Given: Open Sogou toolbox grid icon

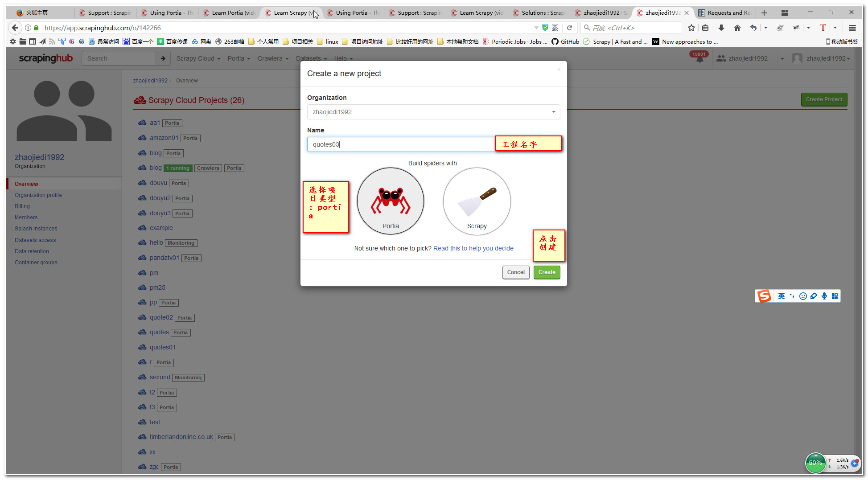Looking at the screenshot, I should click(835, 296).
